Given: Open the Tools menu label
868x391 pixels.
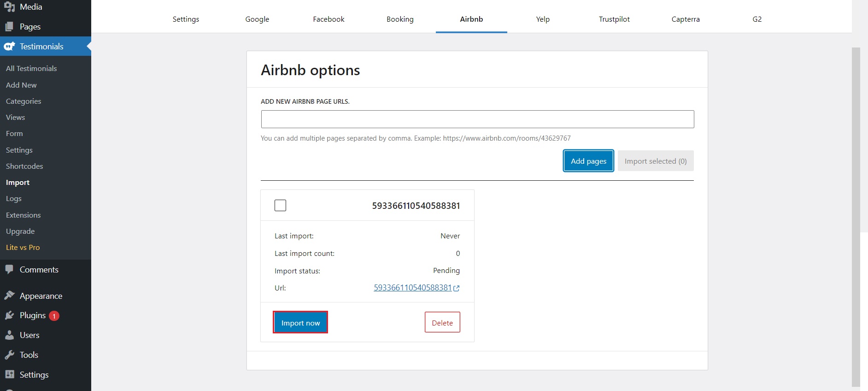Looking at the screenshot, I should pos(29,355).
